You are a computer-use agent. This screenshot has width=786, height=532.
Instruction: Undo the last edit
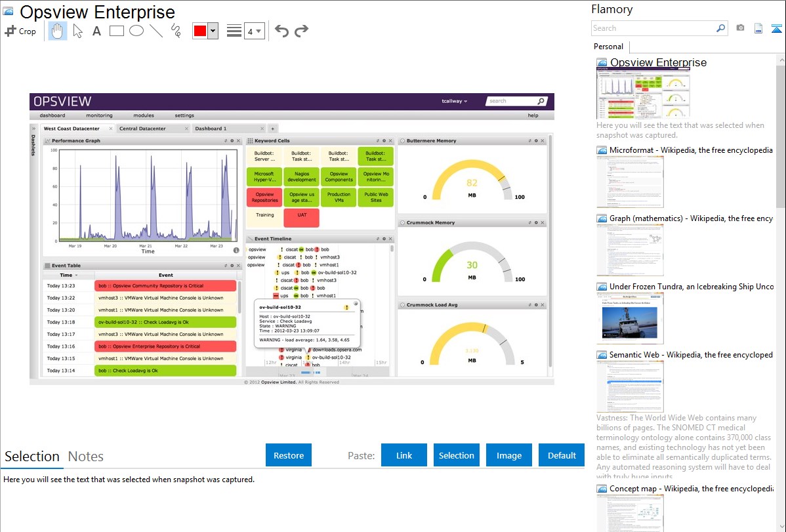(281, 31)
